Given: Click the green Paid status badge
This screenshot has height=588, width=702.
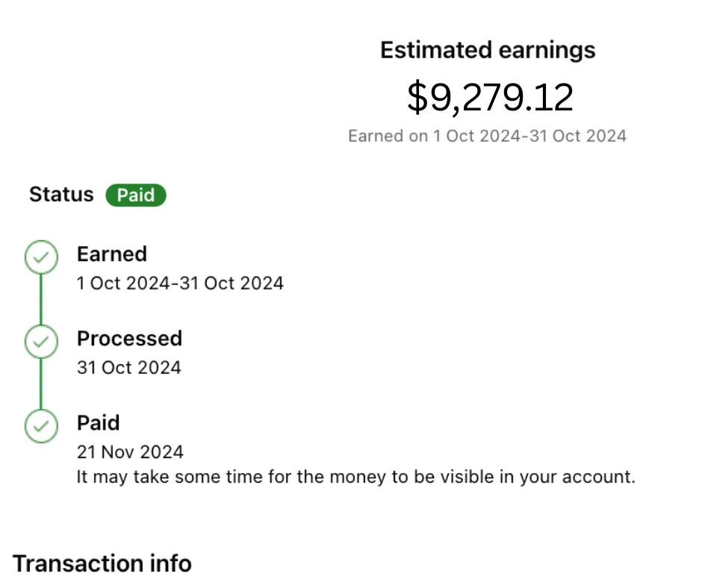Looking at the screenshot, I should [136, 196].
